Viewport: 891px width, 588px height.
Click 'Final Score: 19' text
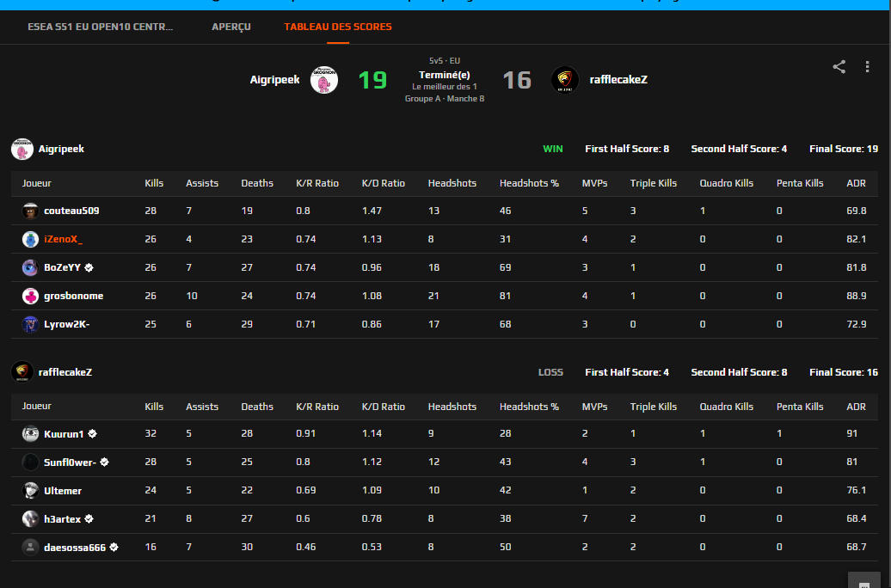tap(843, 149)
